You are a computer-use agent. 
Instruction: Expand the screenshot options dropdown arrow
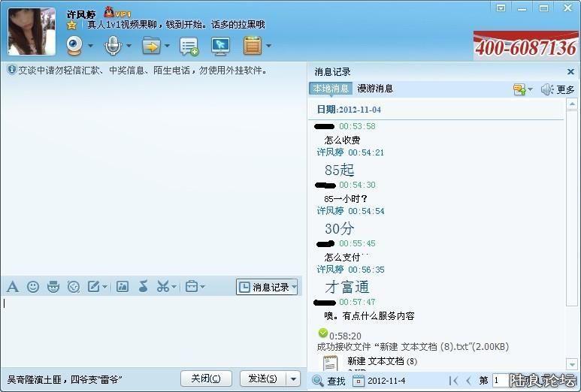click(174, 287)
